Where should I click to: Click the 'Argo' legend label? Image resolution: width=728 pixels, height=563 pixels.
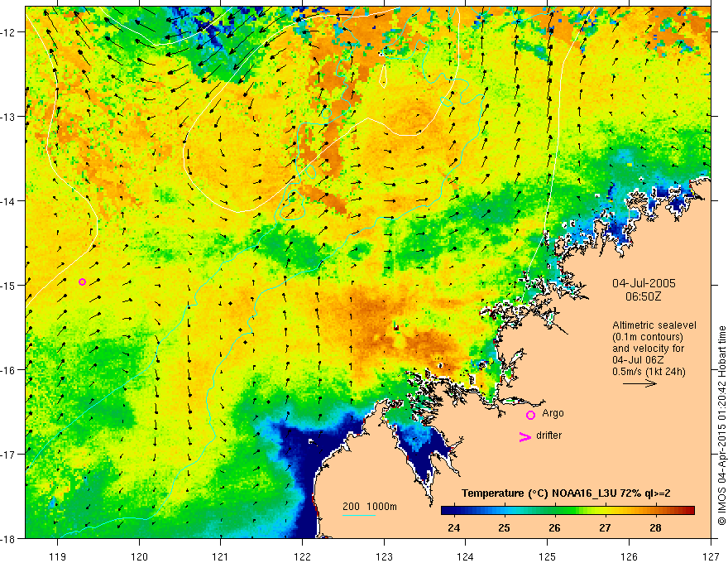553,413
